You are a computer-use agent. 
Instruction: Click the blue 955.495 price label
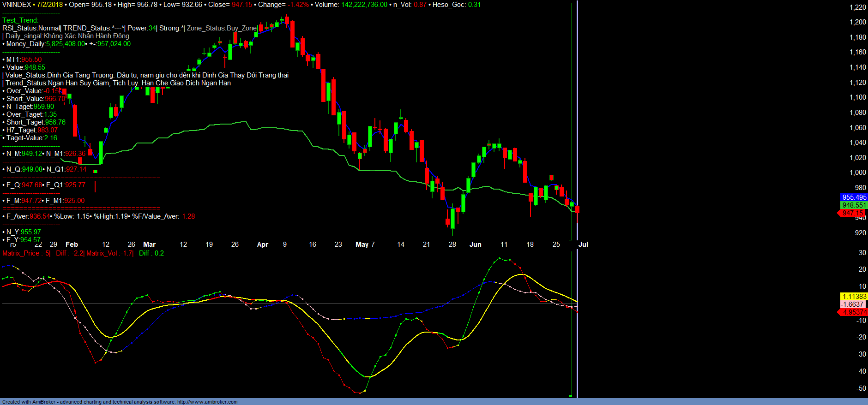point(854,197)
